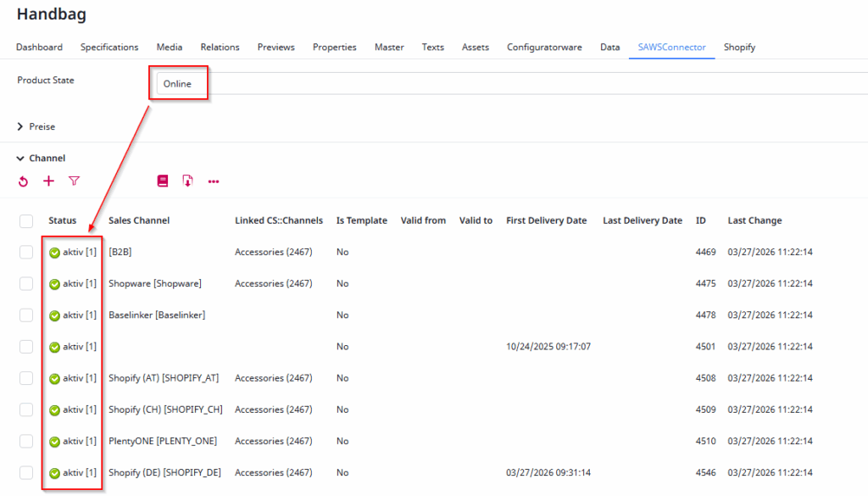The image size is (868, 496).
Task: Export the channel data via download icon
Action: [187, 181]
